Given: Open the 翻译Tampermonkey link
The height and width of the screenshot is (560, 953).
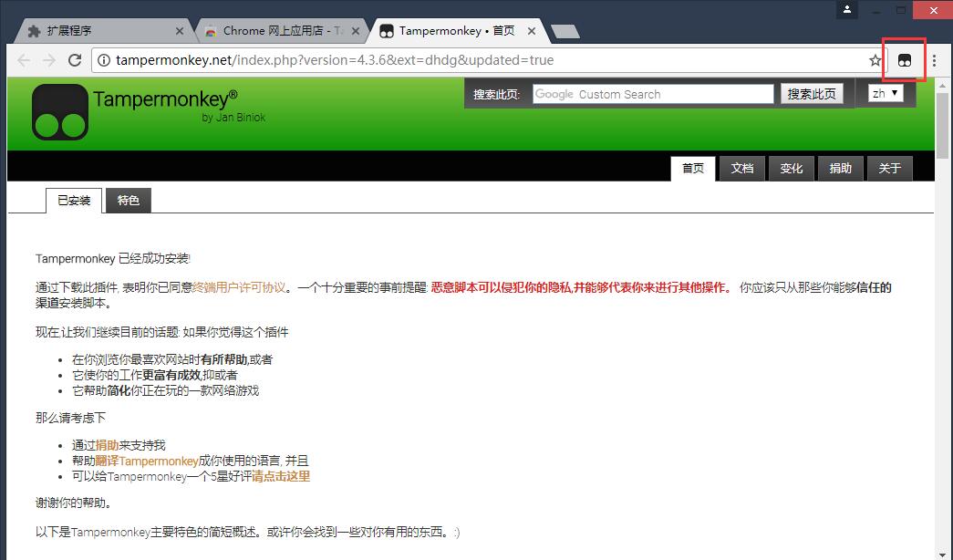Looking at the screenshot, I should 147,461.
